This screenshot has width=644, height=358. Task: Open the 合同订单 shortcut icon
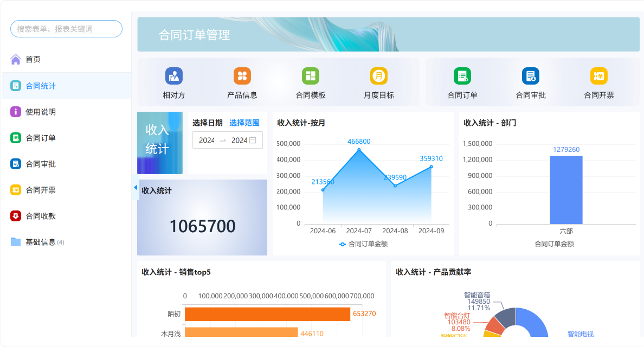(x=462, y=76)
